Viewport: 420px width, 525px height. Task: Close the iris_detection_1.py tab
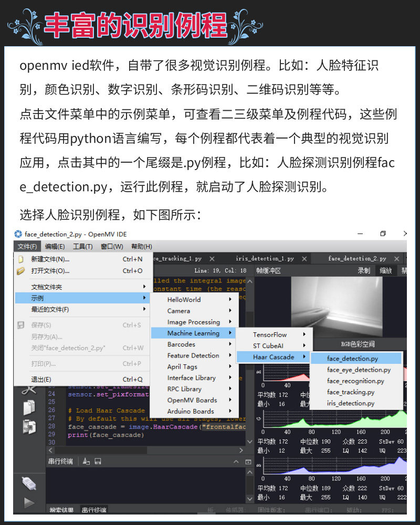pyautogui.click(x=304, y=259)
